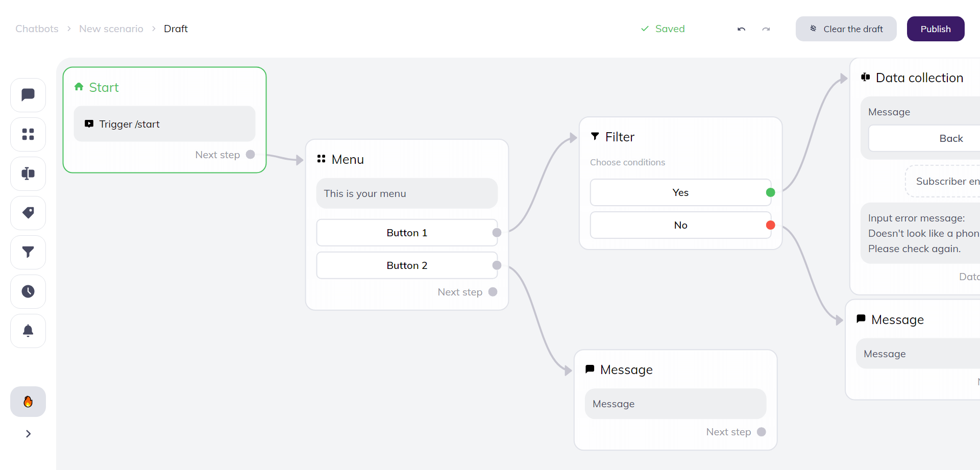
Task: Click Clear the draft button
Action: pyautogui.click(x=846, y=29)
